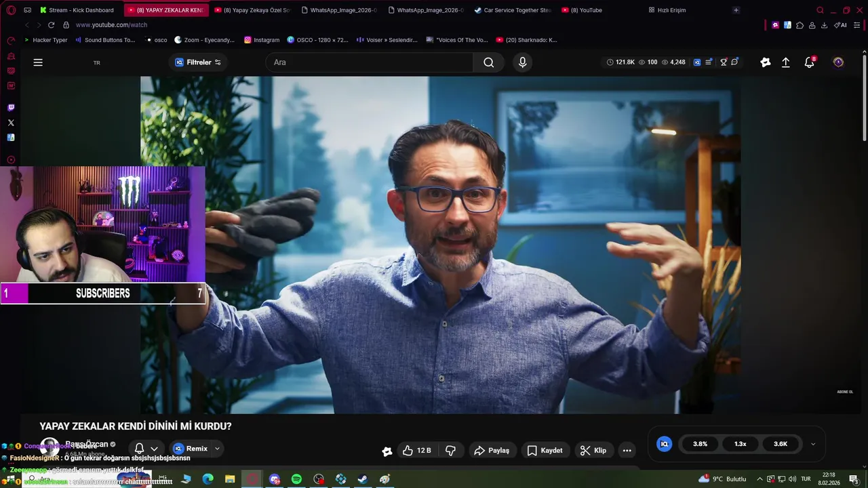Open YouTube notifications bell with badge

pos(809,62)
